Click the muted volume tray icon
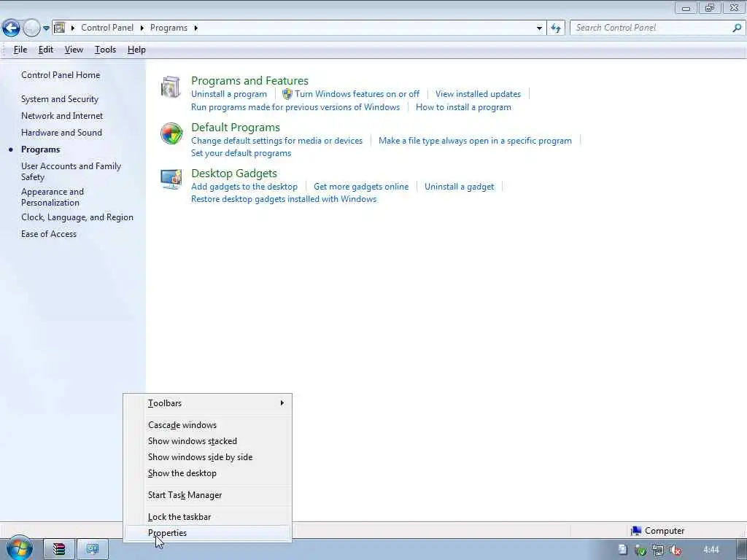Image resolution: width=747 pixels, height=560 pixels. click(676, 551)
